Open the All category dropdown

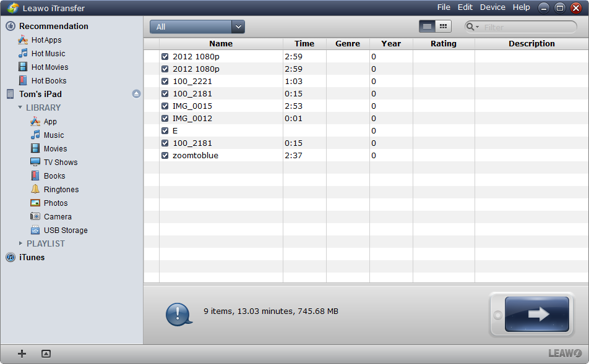[x=197, y=27]
